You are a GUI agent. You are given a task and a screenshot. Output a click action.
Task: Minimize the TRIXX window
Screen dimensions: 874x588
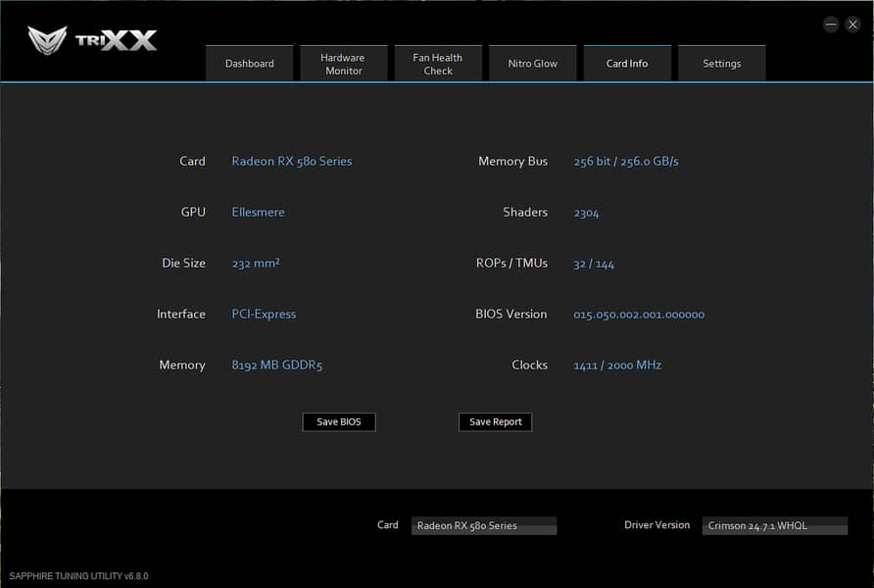coord(831,24)
